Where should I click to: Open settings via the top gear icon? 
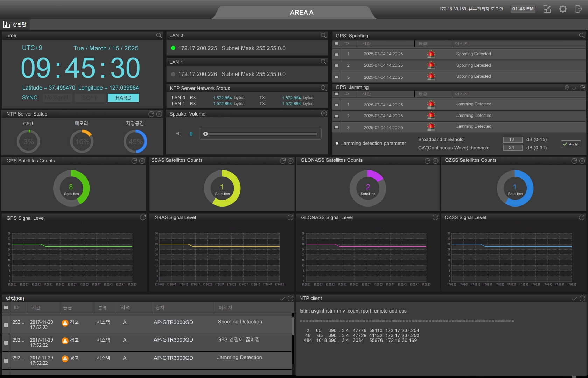(x=563, y=9)
